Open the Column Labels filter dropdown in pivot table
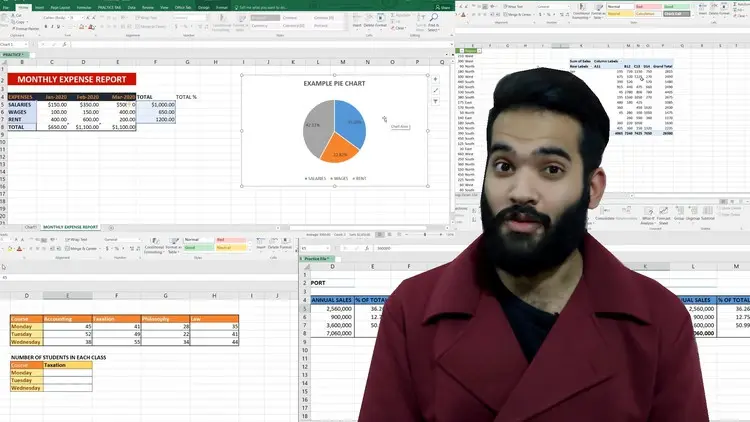 coord(621,61)
